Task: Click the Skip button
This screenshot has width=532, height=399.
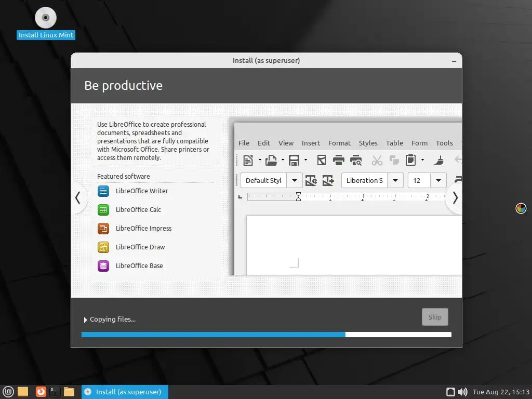Action: tap(435, 317)
